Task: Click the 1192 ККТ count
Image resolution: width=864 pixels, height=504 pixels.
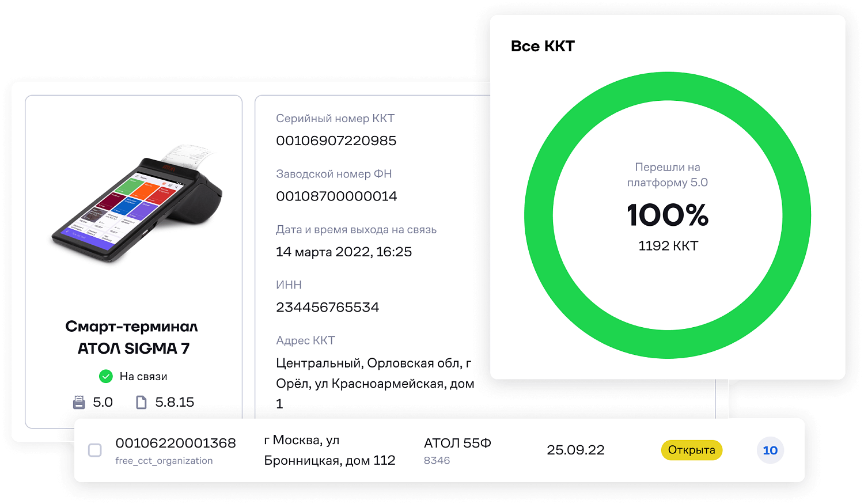Action: [x=668, y=246]
